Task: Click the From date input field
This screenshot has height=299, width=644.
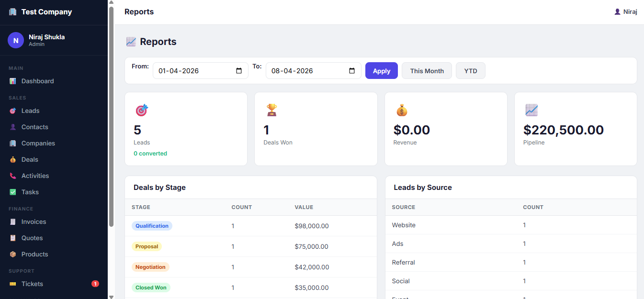Action: (194, 71)
